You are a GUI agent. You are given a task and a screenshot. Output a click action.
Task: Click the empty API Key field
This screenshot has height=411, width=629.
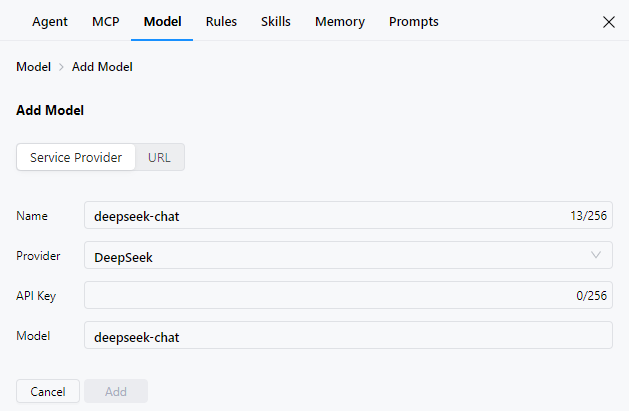(x=320, y=295)
